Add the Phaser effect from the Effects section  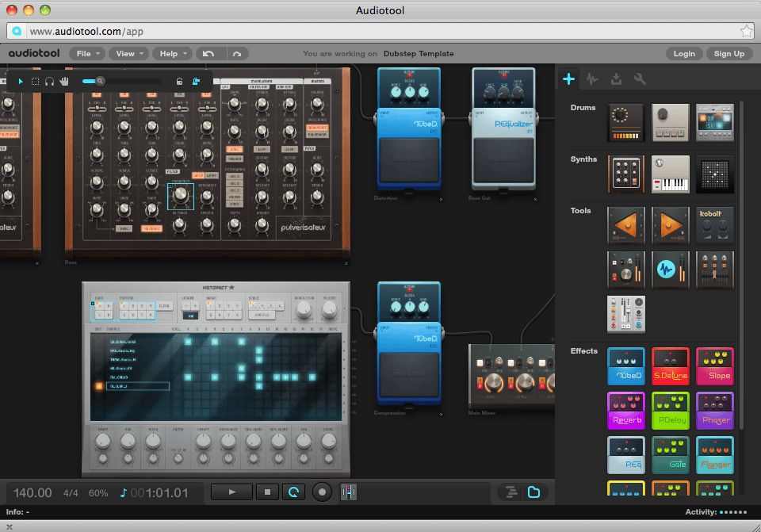714,410
